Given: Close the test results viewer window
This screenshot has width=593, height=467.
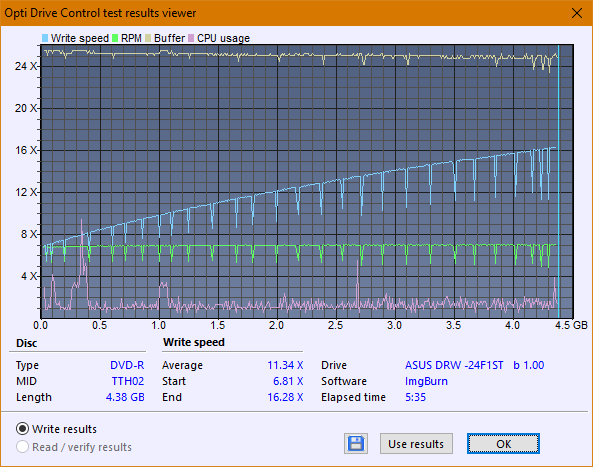Looking at the screenshot, I should pyautogui.click(x=577, y=13).
